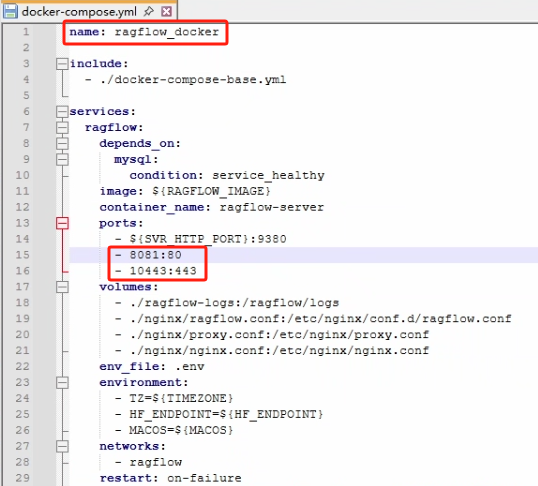The image size is (538, 486).
Task: Collapse the mysql fold marker
Action: point(62,160)
